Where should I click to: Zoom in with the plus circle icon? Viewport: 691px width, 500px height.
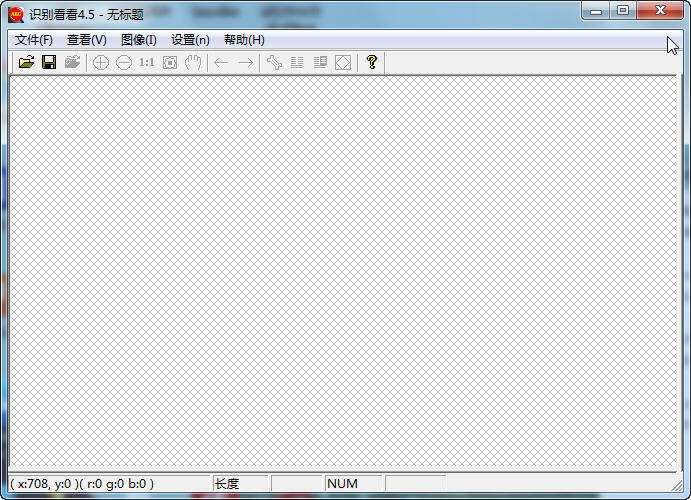coord(101,63)
